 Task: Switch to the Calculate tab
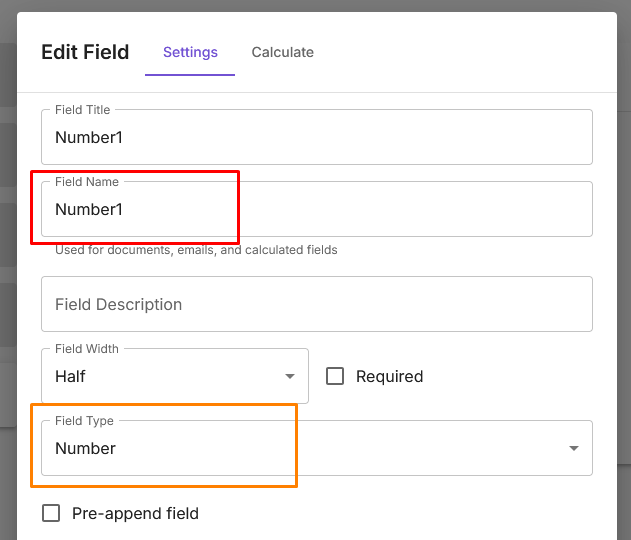coord(282,52)
